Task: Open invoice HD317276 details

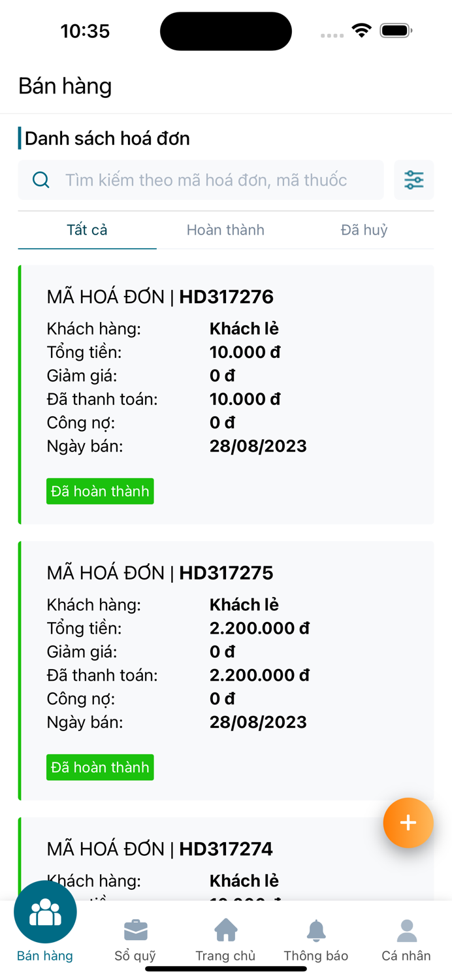Action: 225,372
